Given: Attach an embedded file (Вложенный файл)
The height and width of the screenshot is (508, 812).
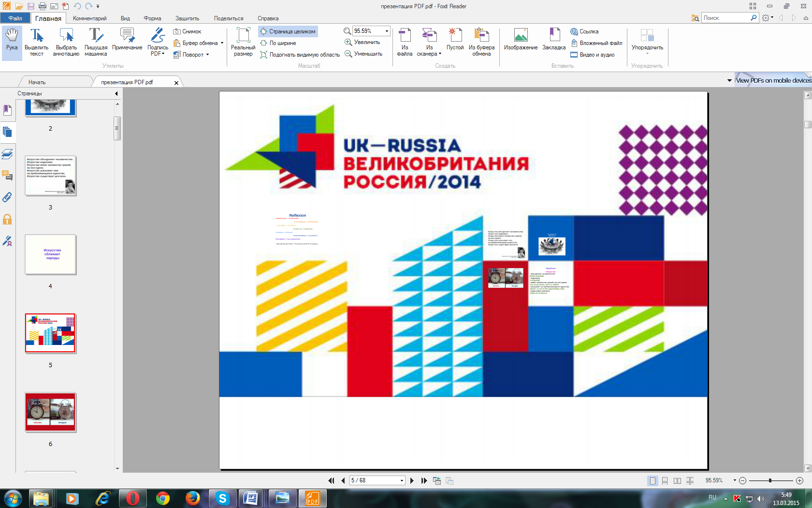Looking at the screenshot, I should pos(596,43).
